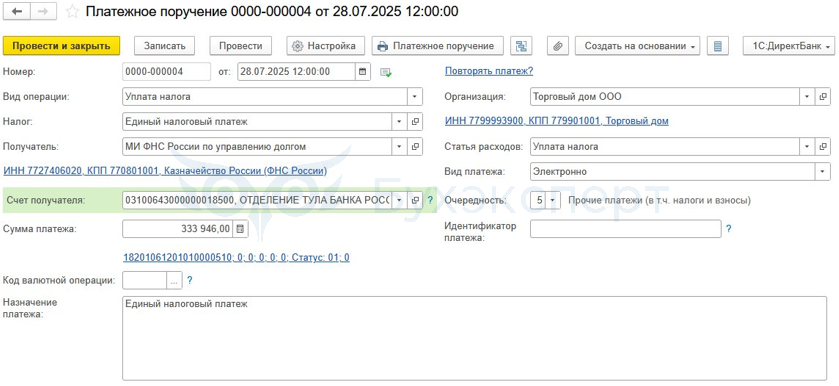Open the Налог item with the open icon

click(415, 122)
